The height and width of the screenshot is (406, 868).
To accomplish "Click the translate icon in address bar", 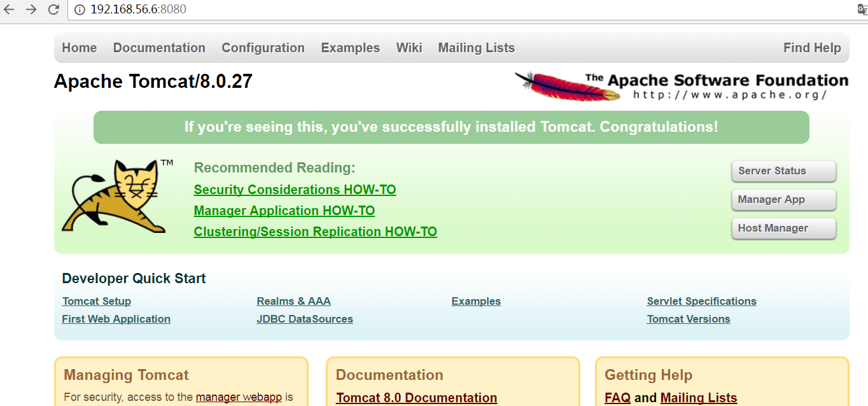I will (x=862, y=10).
